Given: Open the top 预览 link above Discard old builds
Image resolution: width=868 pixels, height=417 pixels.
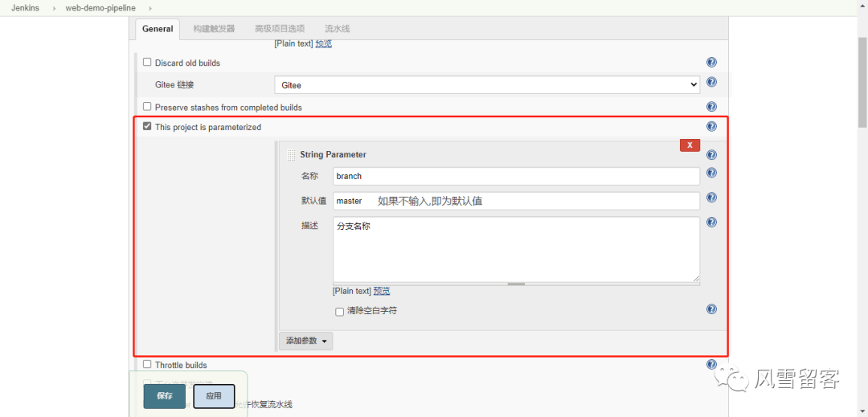Looking at the screenshot, I should (324, 43).
